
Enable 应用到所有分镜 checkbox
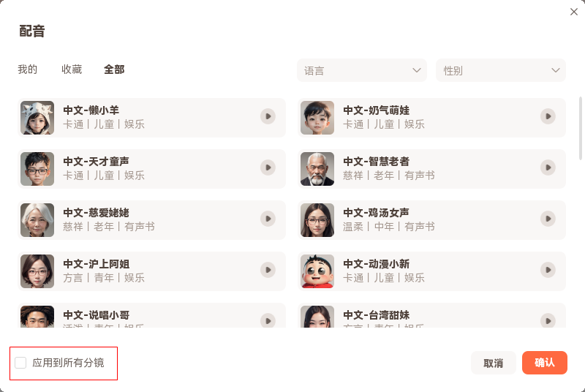coord(20,363)
